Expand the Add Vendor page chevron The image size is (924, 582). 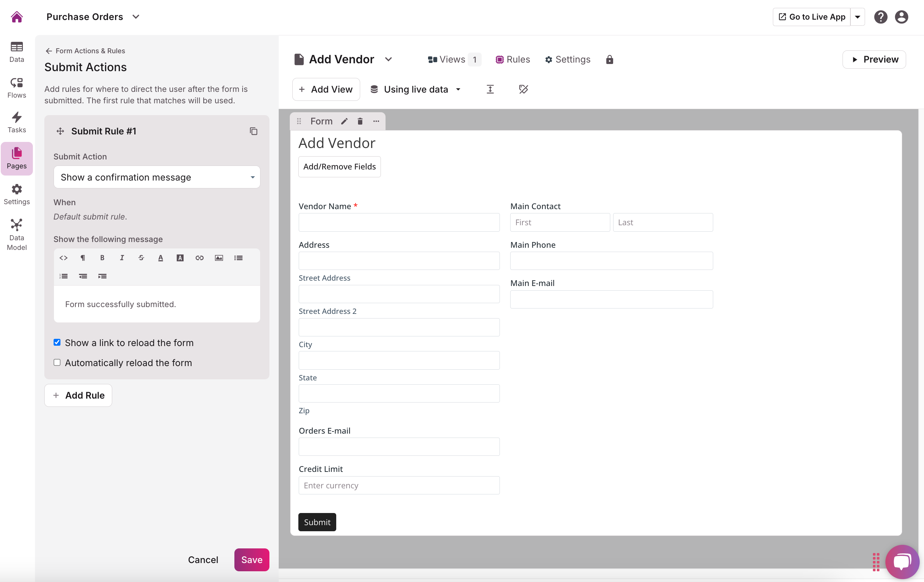point(388,59)
